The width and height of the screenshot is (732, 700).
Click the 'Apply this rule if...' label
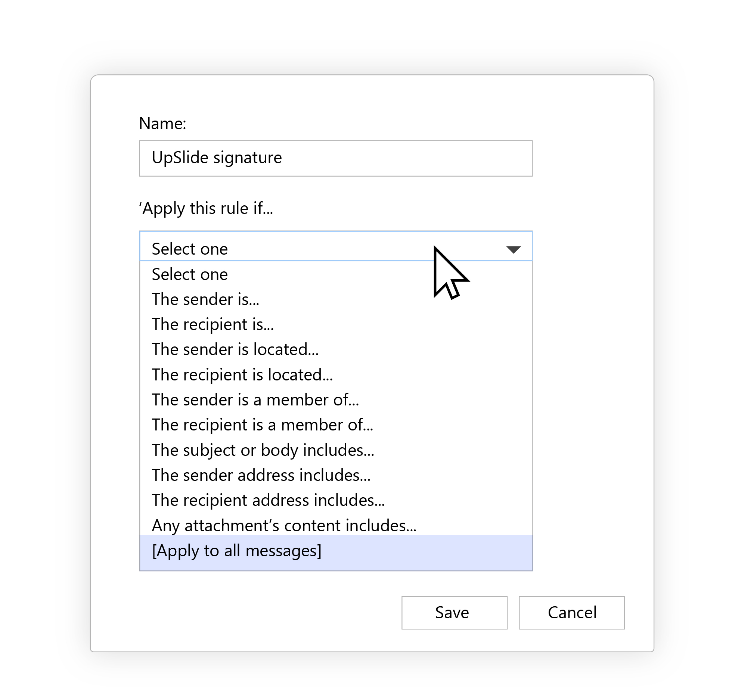tap(206, 208)
